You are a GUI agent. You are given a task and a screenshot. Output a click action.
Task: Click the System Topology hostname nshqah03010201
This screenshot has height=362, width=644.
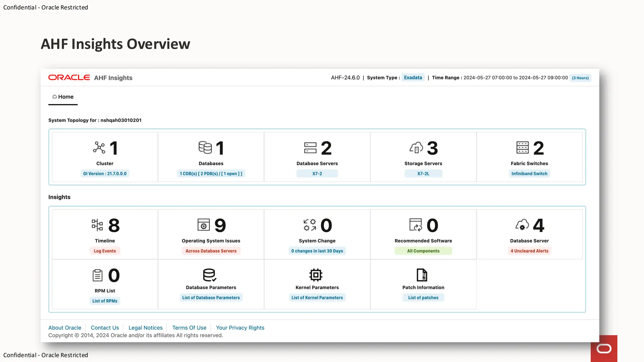[x=121, y=120]
